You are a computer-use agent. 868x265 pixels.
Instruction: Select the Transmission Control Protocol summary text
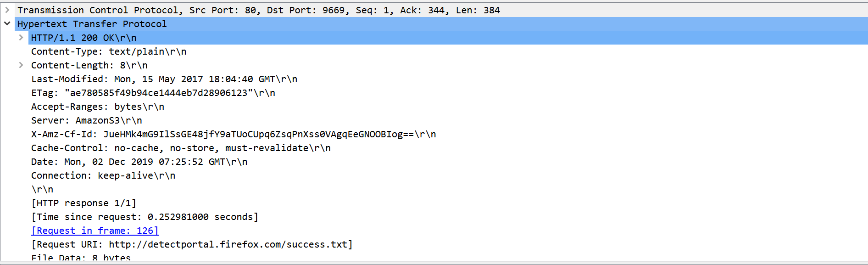pos(258,10)
